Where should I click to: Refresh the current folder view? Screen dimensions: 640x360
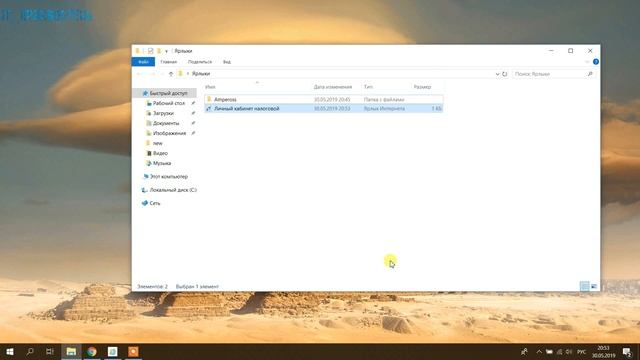[x=504, y=74]
